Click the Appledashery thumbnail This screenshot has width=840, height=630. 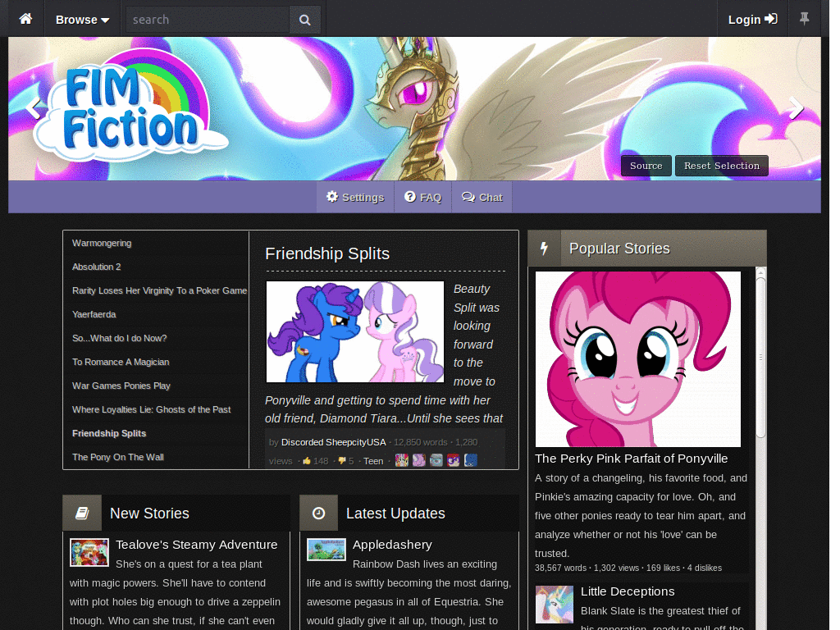[x=326, y=550]
